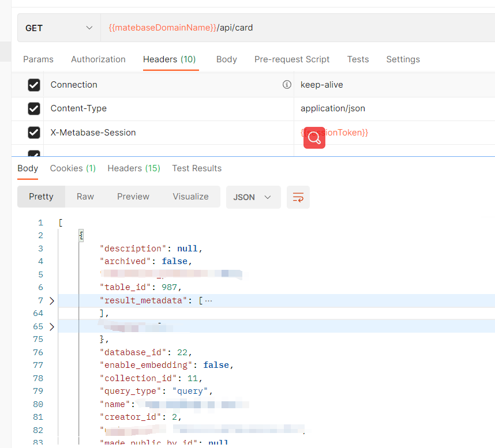Uncheck the Connection header checkbox
495x448 pixels.
[x=34, y=85]
